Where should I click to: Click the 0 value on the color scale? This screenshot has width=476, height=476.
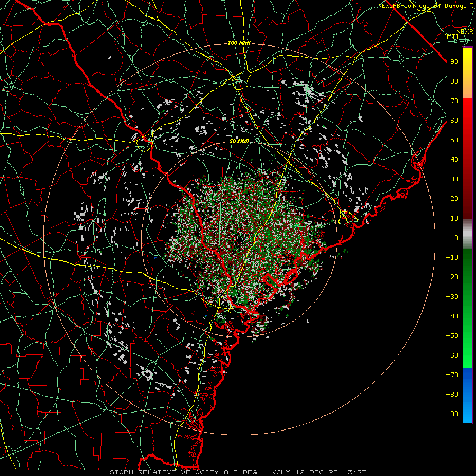point(456,238)
